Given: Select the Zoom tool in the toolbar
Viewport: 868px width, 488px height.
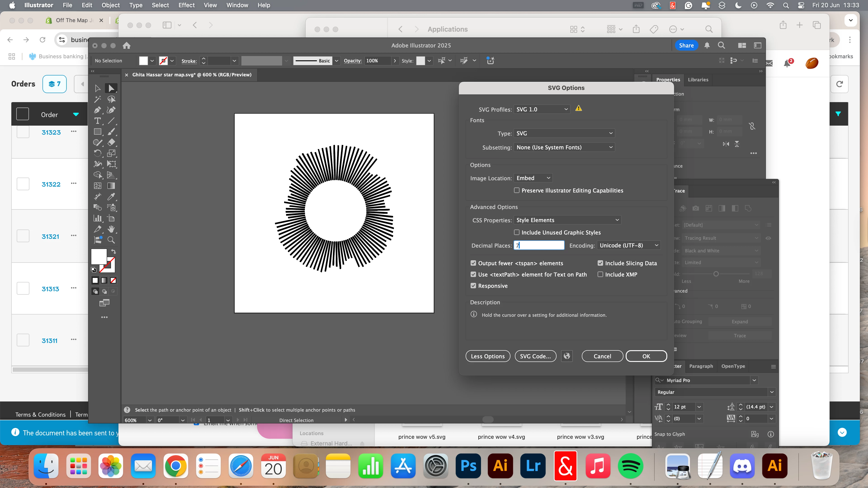Looking at the screenshot, I should pos(111,240).
